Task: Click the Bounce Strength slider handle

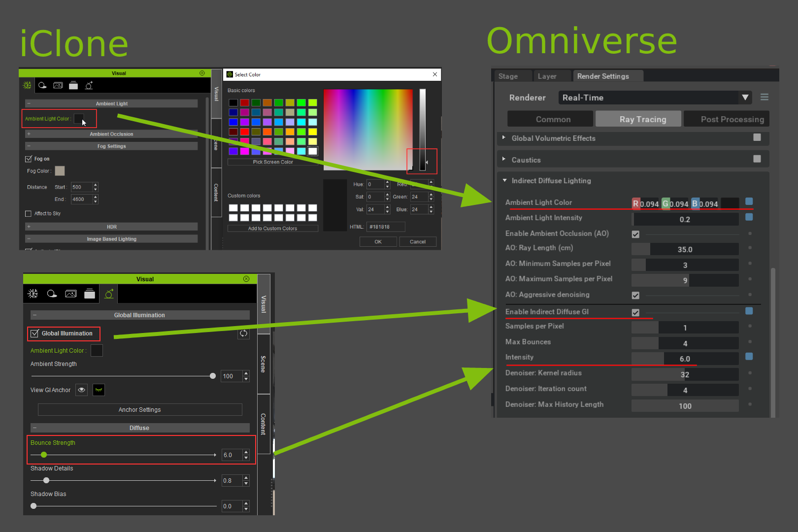Action: click(44, 455)
